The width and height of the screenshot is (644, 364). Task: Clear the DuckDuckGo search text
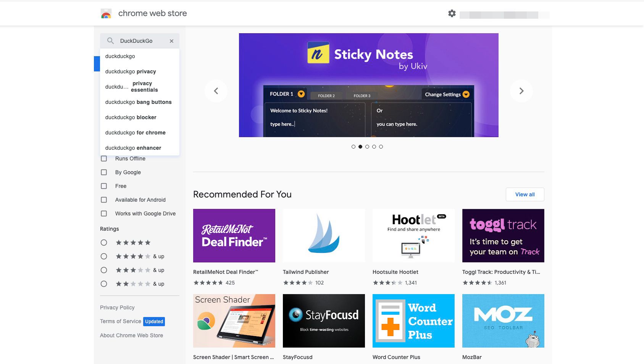(171, 41)
